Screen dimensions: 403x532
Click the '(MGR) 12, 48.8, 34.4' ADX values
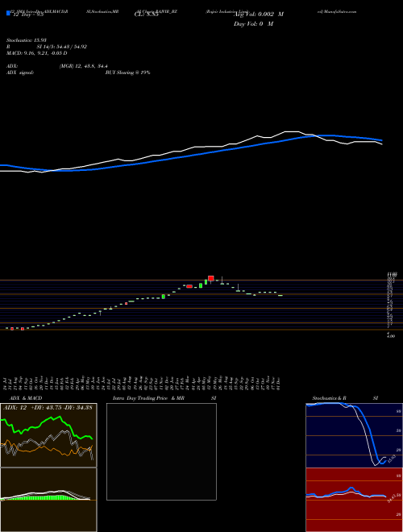click(83, 66)
